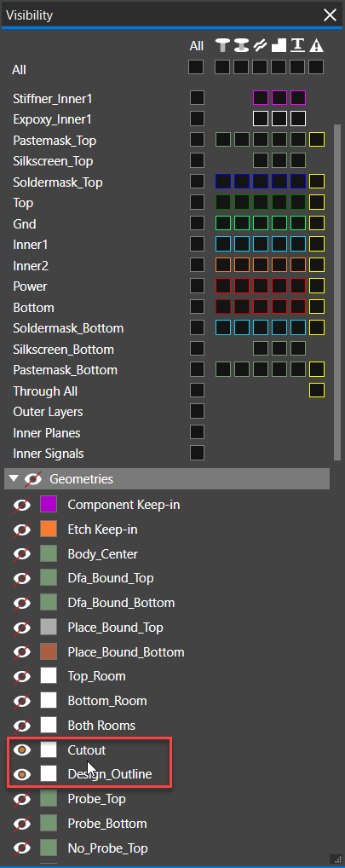345x868 pixels.
Task: Toggle Geometries group eye icon
Action: (x=33, y=479)
